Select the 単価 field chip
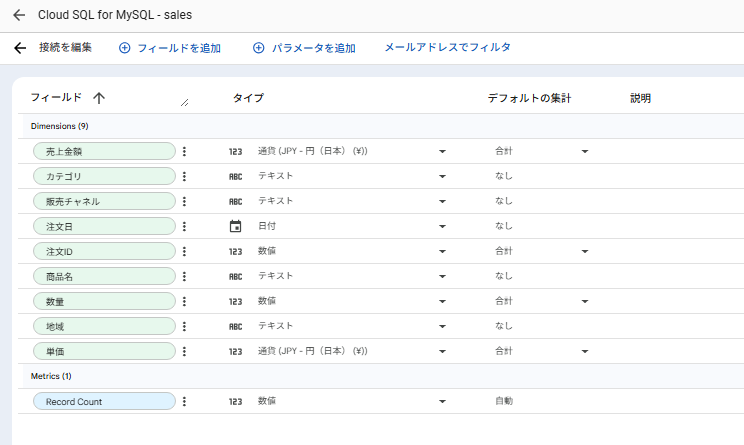744x445 pixels. 104,352
